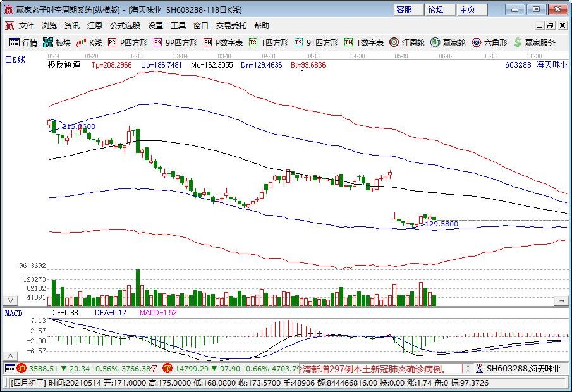Click the DIF=0.88 value
572x392 pixels.
pos(64,313)
